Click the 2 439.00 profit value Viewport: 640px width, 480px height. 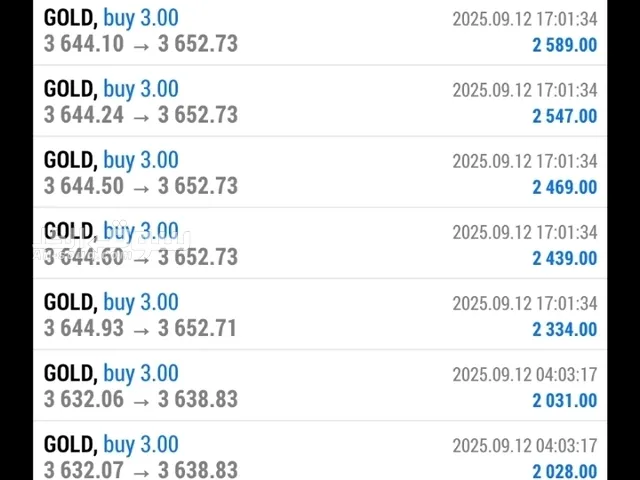[x=564, y=258]
